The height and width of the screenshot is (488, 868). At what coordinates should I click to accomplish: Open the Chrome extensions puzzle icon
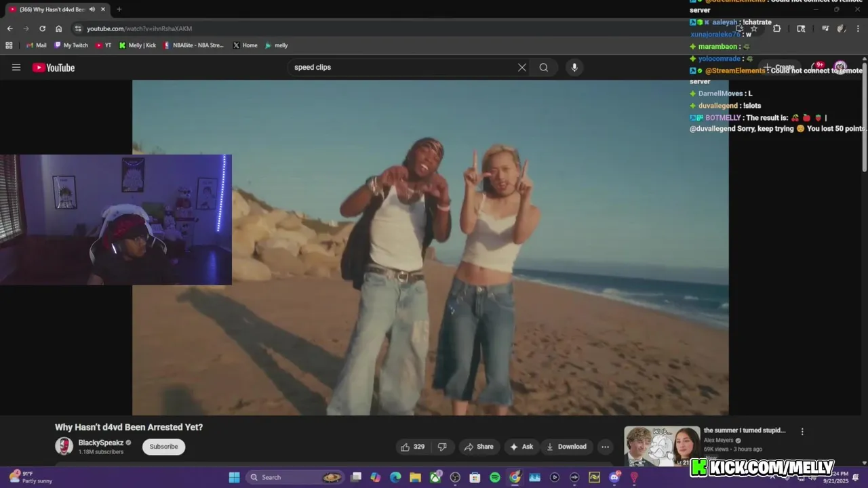[776, 28]
